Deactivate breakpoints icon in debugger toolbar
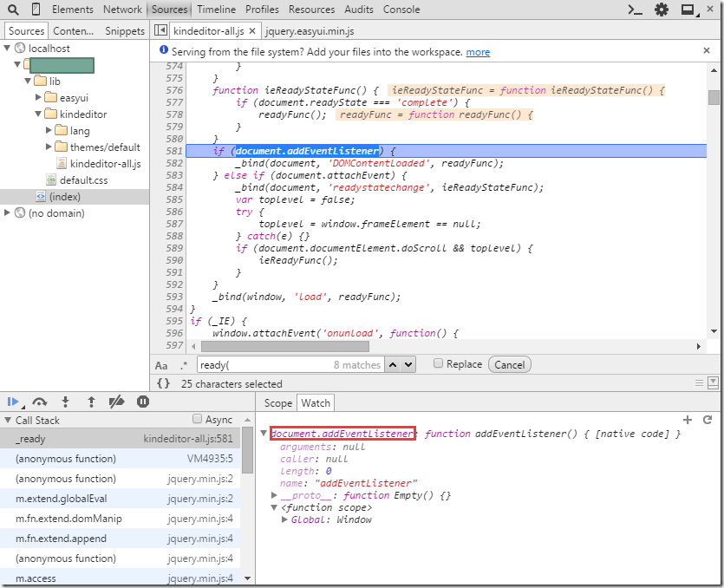 pyautogui.click(x=117, y=402)
